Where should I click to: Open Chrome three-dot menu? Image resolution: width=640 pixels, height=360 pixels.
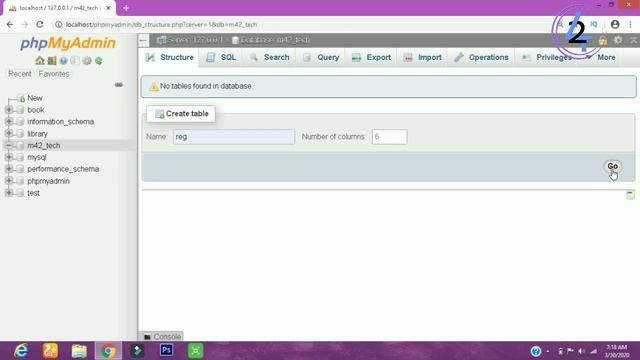[x=631, y=24]
